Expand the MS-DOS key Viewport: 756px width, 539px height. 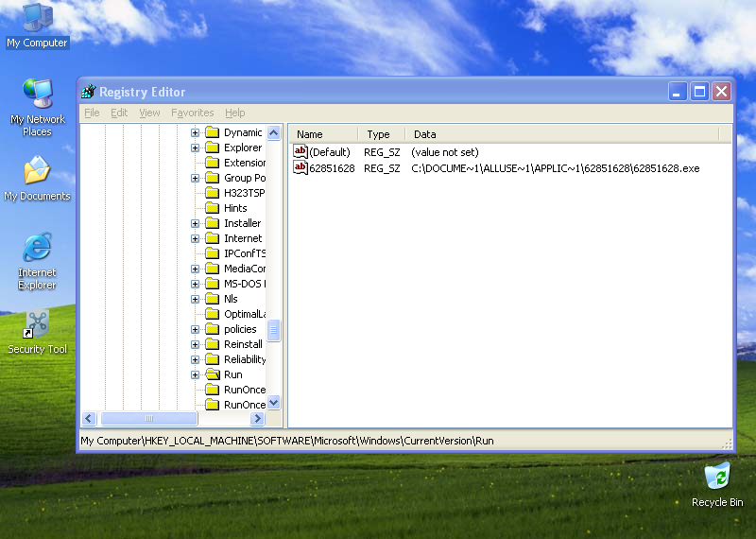pyautogui.click(x=195, y=284)
